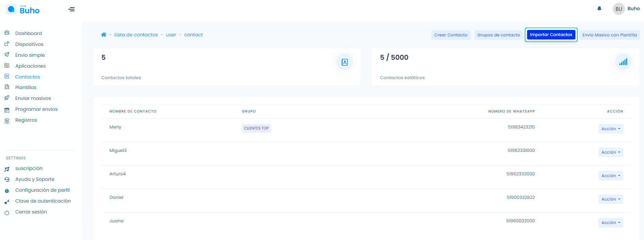Viewport: 644px width, 240px height.
Task: Toggle the sidebar hamburger menu icon
Action: [71, 9]
